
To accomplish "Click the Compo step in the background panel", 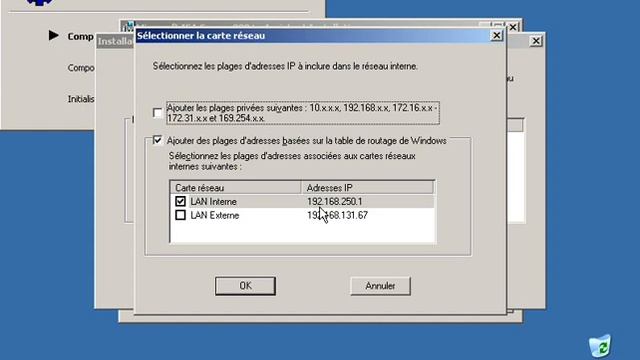I will 81,68.
